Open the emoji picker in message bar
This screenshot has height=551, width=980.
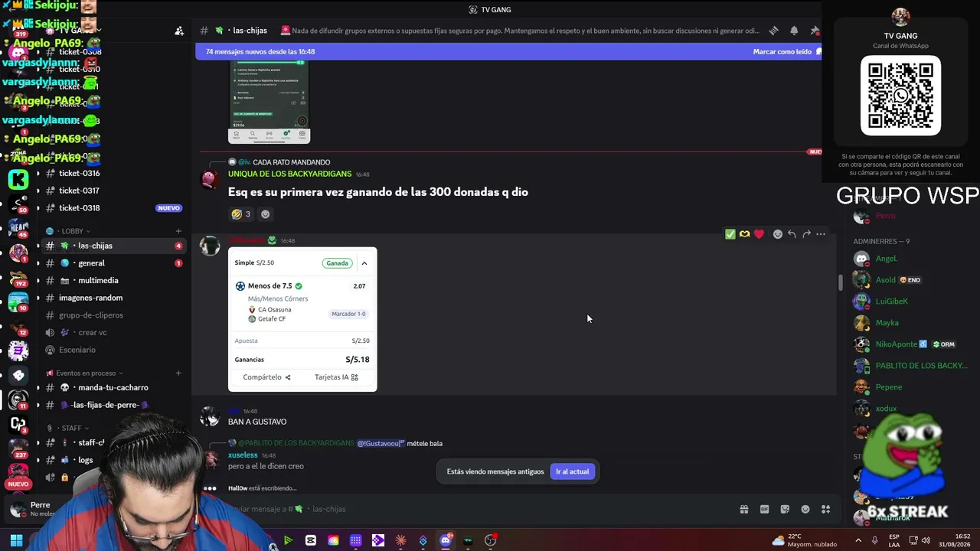pos(805,509)
